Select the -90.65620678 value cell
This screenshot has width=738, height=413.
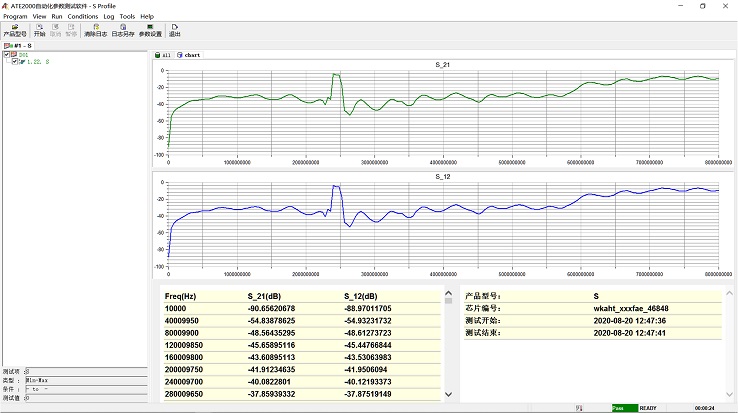271,308
